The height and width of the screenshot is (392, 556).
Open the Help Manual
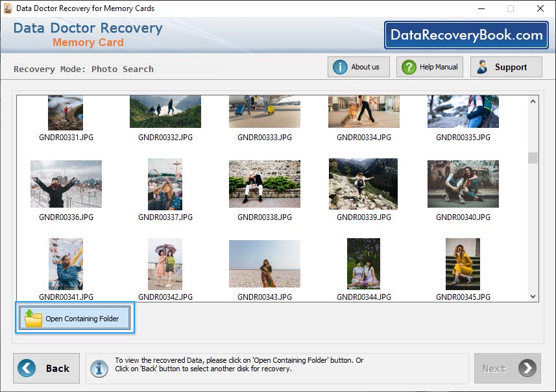coord(429,66)
